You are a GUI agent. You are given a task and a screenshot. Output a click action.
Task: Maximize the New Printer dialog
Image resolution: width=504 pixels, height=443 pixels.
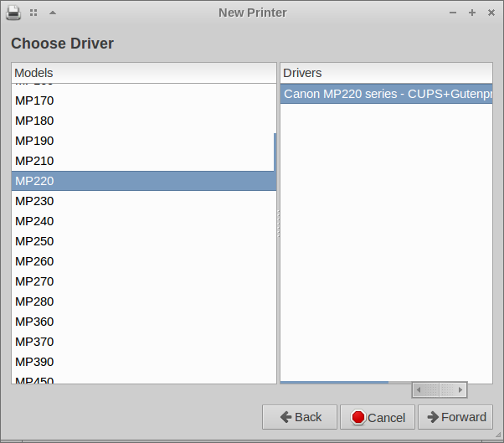[x=472, y=13]
